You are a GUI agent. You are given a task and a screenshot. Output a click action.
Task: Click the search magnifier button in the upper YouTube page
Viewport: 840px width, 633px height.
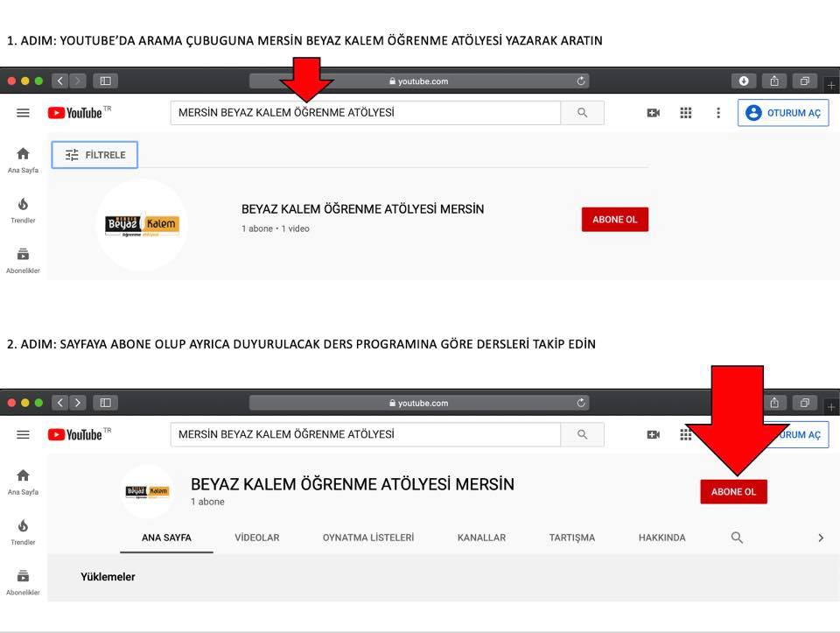(583, 113)
